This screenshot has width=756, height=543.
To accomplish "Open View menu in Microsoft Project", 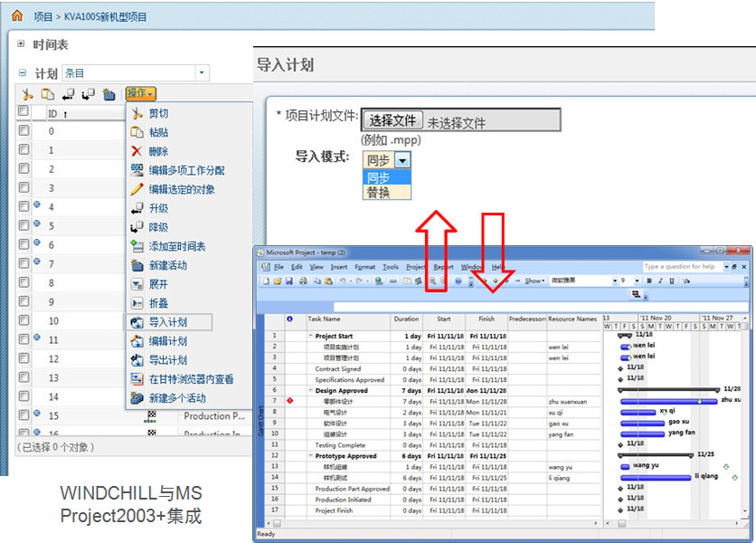I will point(317,267).
